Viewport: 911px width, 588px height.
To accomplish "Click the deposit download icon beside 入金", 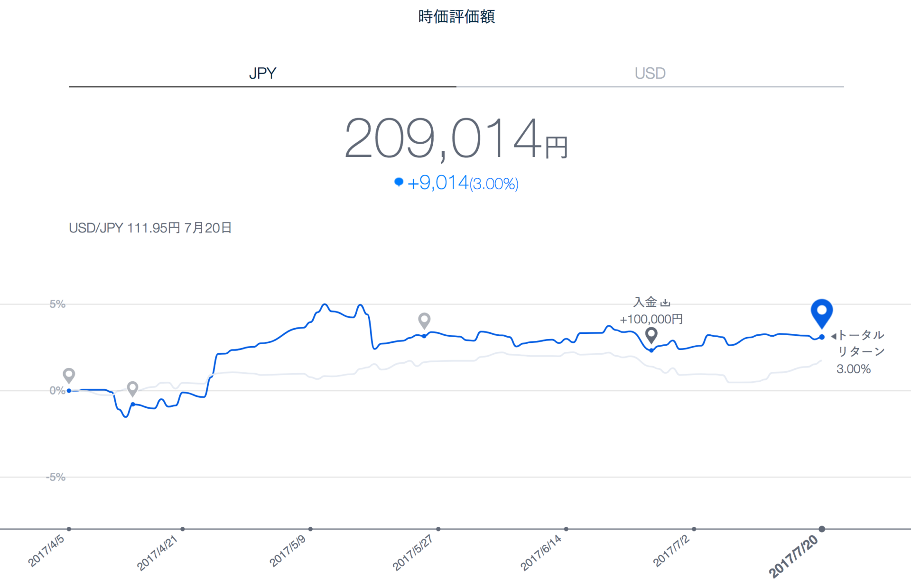I will tap(665, 302).
